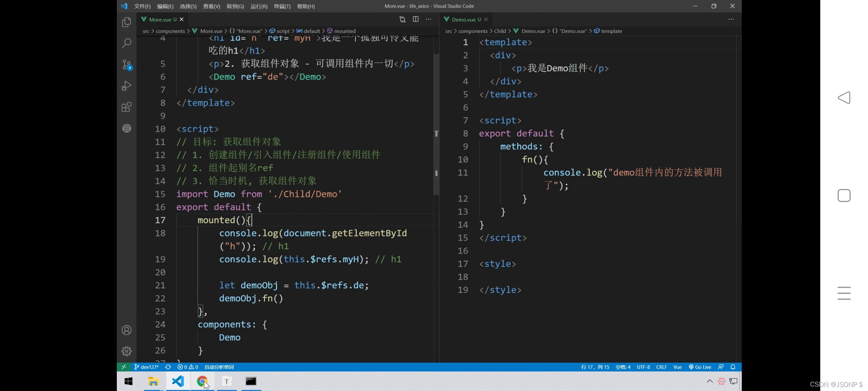The width and height of the screenshot is (868, 391).
Task: Click the remote window icon in status bar
Action: pyautogui.click(x=124, y=367)
